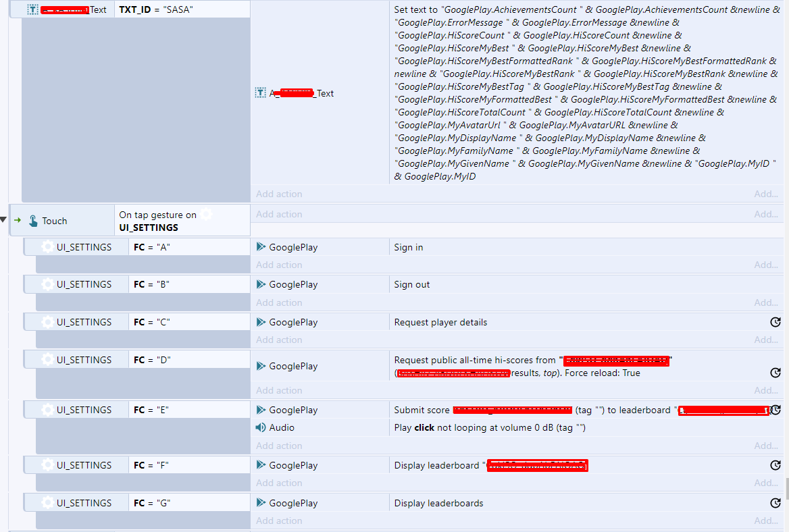Click Add action under Sign in
Image resolution: width=789 pixels, height=532 pixels.
pyautogui.click(x=279, y=265)
